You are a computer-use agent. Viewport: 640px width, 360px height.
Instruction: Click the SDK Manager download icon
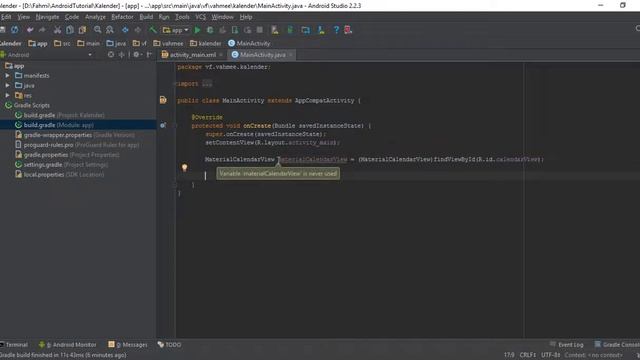(321, 30)
